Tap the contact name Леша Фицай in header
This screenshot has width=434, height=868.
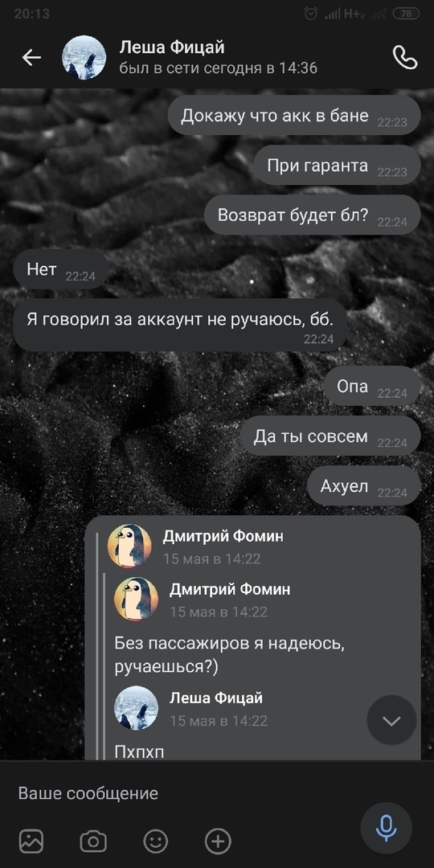click(172, 48)
